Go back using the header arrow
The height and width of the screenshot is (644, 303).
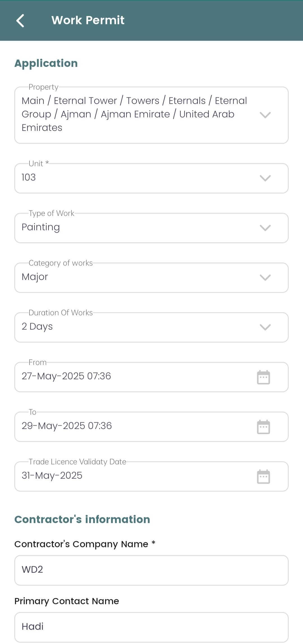coord(20,20)
